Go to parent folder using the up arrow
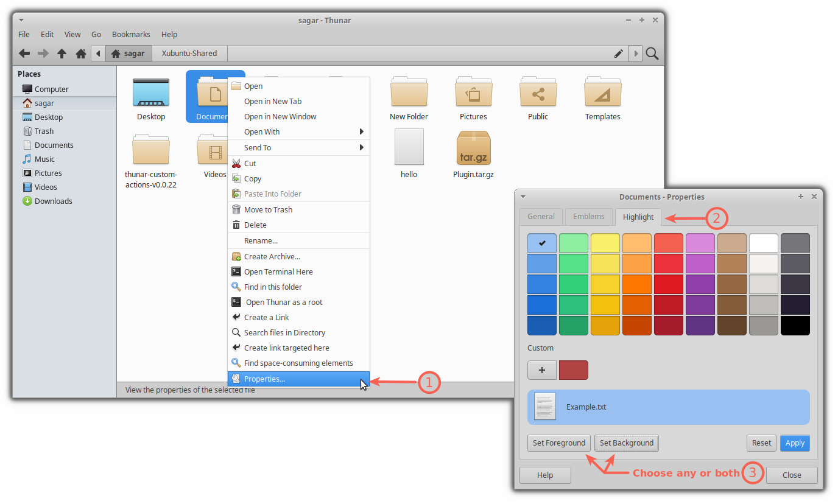 (62, 53)
